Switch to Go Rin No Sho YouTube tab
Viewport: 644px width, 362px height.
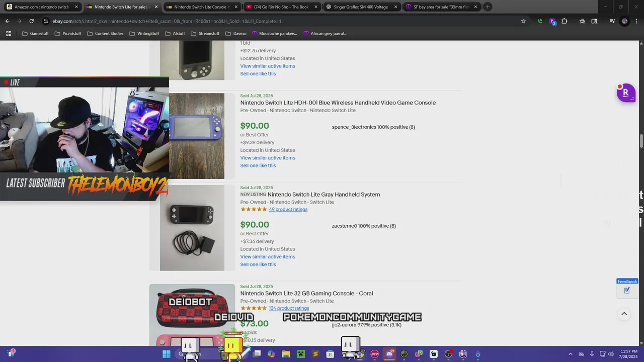pyautogui.click(x=282, y=7)
